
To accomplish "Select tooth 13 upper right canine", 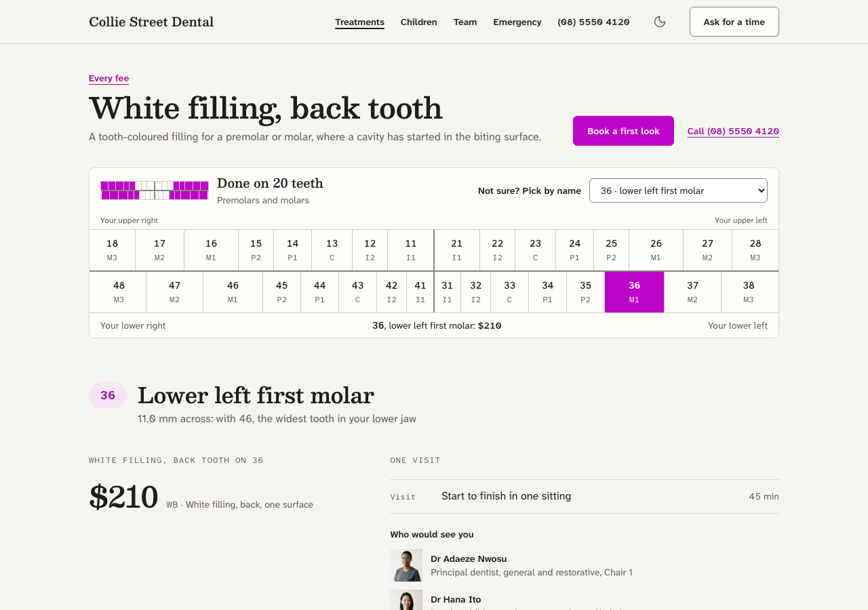I will [332, 250].
